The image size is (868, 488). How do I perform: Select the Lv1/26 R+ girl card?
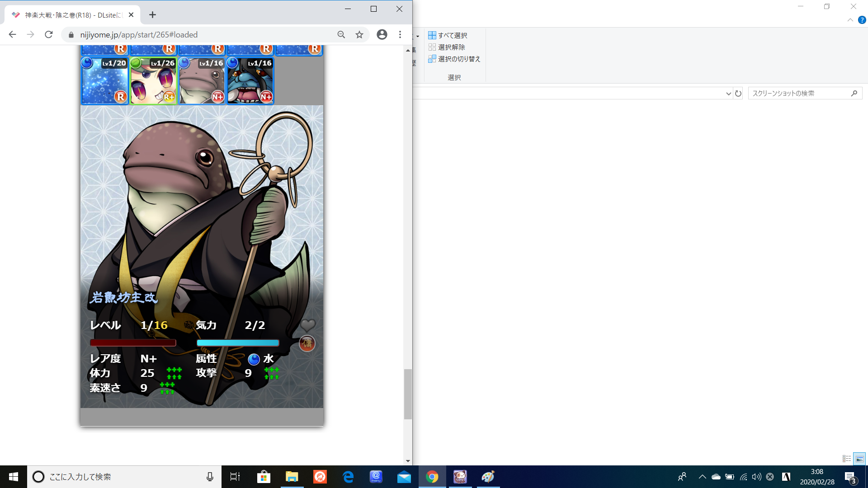tap(153, 81)
